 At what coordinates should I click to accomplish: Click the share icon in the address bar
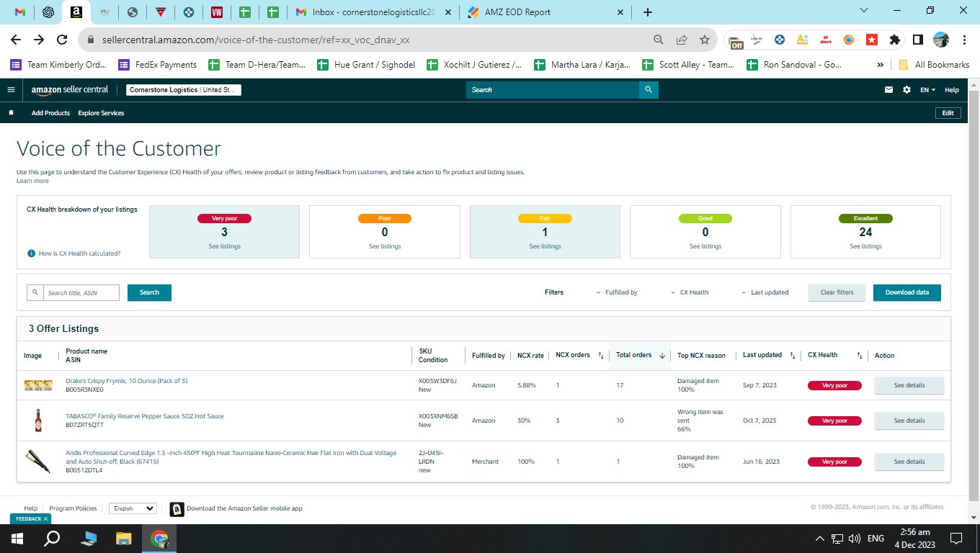[682, 40]
